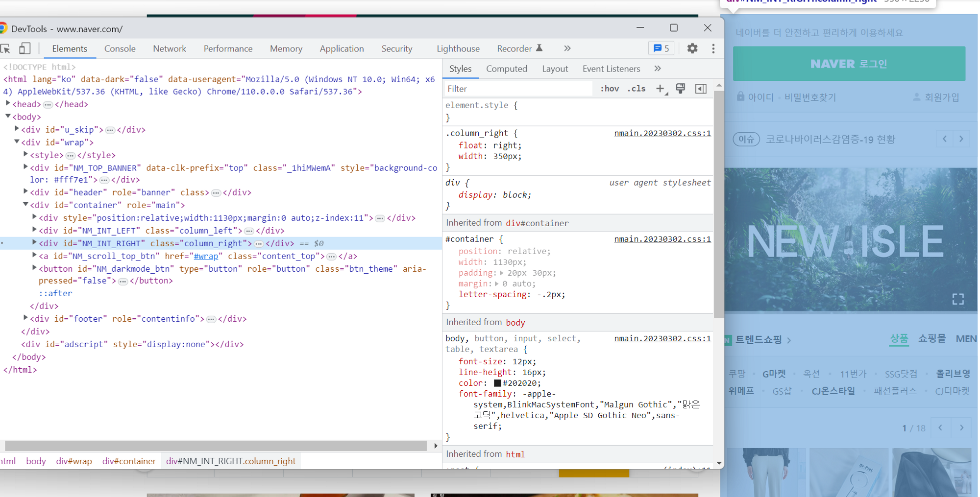Open the Security tab
980x497 pixels.
coord(397,48)
